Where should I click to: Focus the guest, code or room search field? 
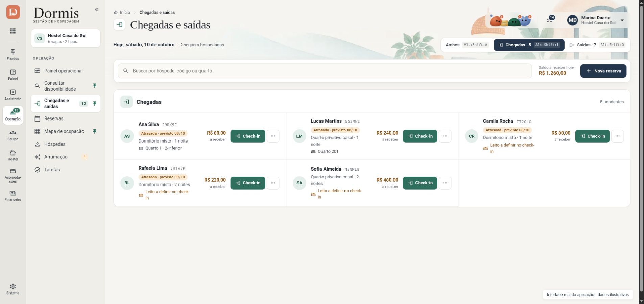pyautogui.click(x=325, y=71)
